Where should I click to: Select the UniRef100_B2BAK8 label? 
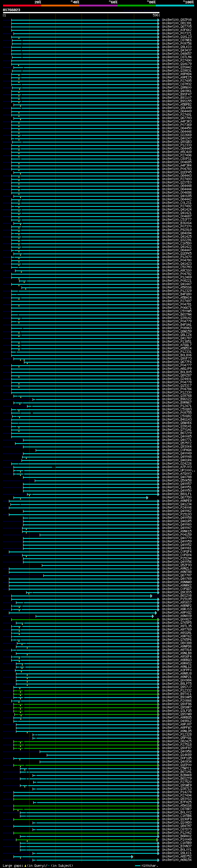coord(177,775)
